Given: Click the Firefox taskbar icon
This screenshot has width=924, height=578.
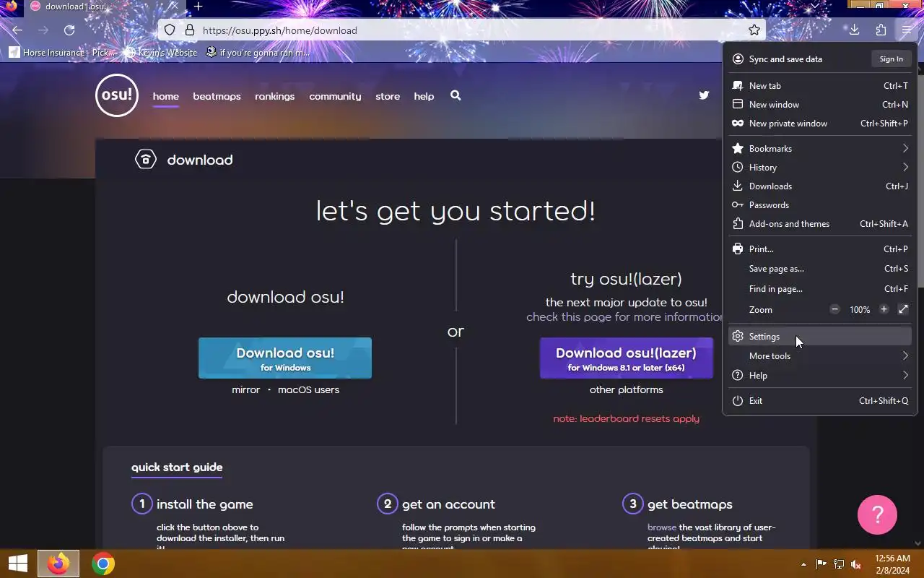Looking at the screenshot, I should pos(58,564).
